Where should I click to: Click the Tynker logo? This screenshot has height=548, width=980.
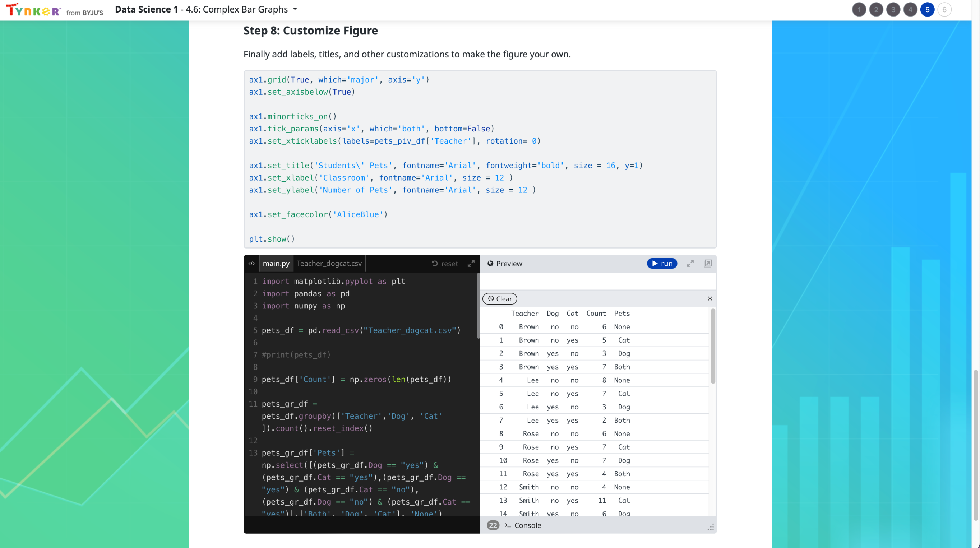(x=33, y=9)
